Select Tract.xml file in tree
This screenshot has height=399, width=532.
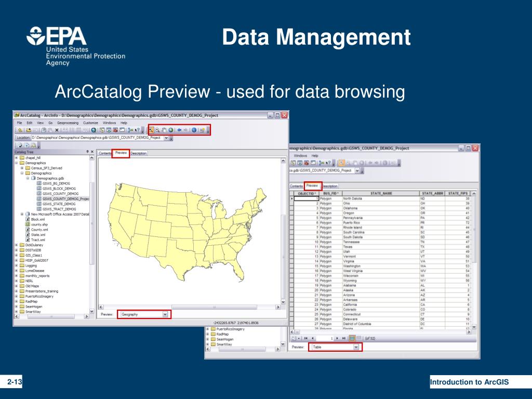[38, 240]
